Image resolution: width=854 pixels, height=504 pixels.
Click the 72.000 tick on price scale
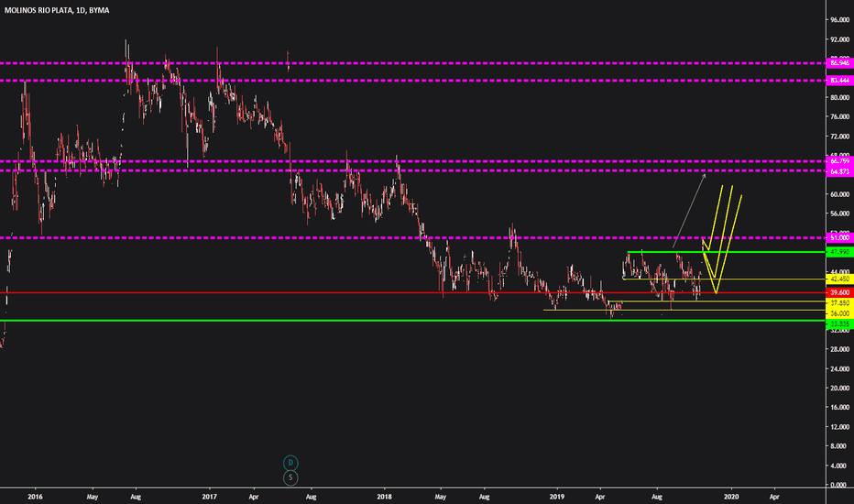(839, 137)
